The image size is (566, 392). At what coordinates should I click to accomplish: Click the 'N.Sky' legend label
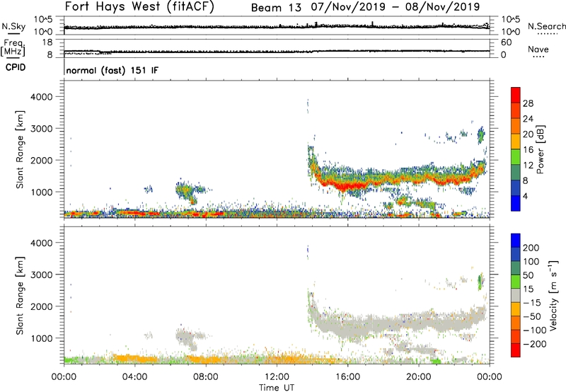[13, 26]
